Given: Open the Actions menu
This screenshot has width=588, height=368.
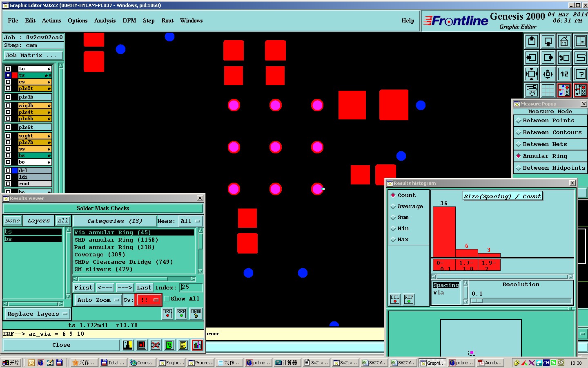Looking at the screenshot, I should (x=51, y=21).
